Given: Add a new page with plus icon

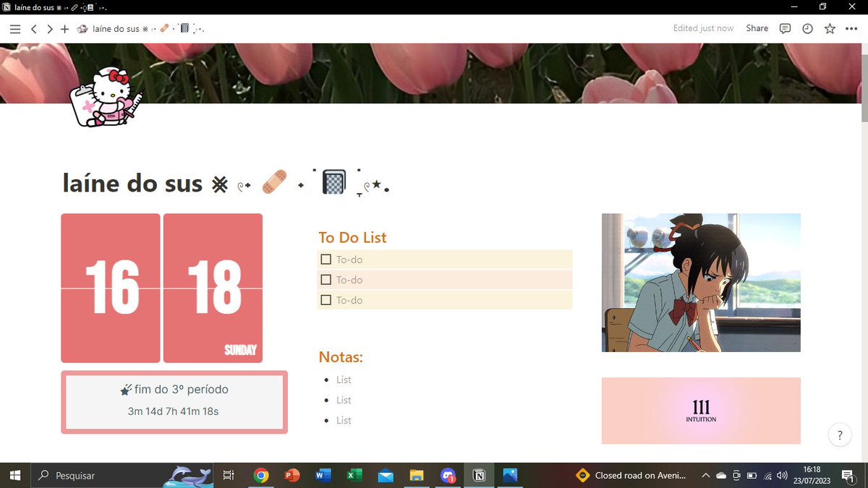Looking at the screenshot, I should 64,29.
